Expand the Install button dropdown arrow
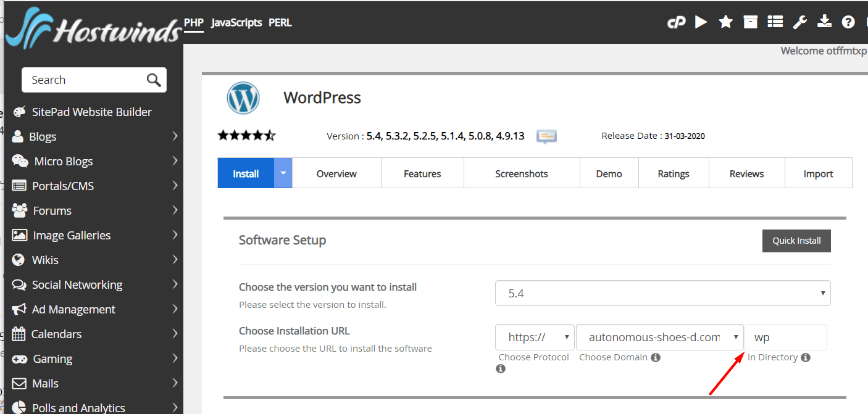This screenshot has width=868, height=414. pyautogui.click(x=283, y=173)
